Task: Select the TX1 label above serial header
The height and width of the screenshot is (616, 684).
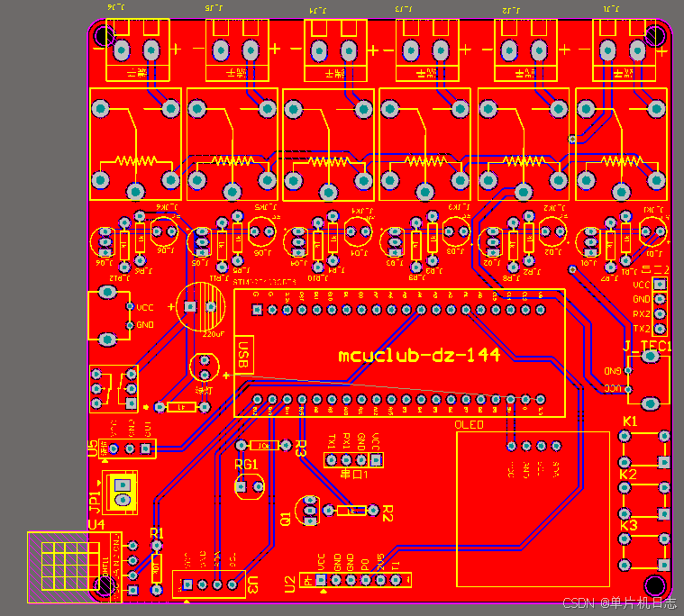Action: (332, 441)
